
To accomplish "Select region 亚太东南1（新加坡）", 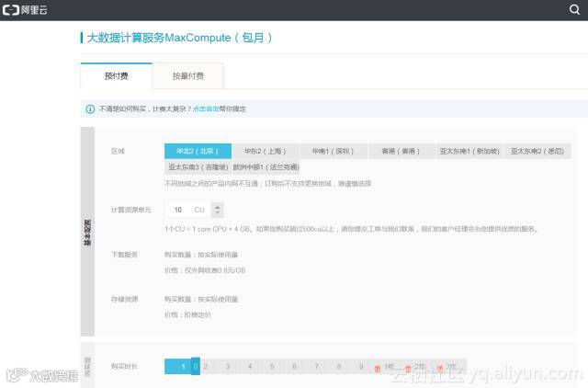I will coord(469,151).
